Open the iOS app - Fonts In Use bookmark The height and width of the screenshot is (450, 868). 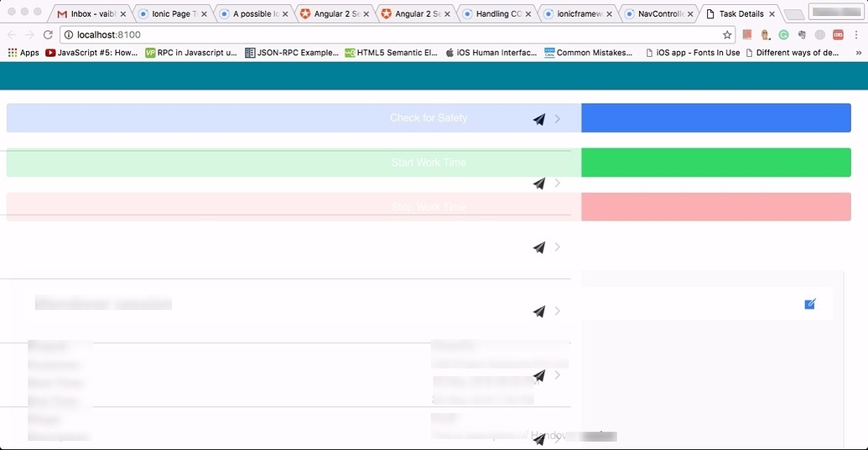(x=693, y=53)
